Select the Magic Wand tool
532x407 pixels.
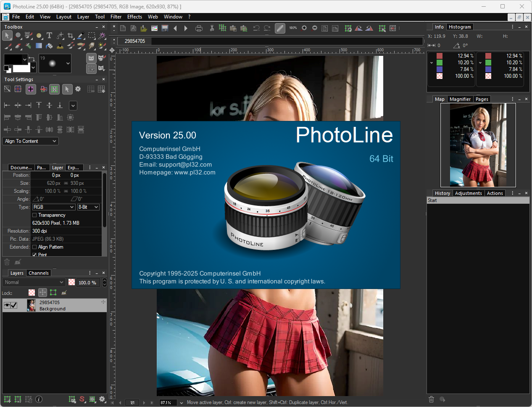102,36
